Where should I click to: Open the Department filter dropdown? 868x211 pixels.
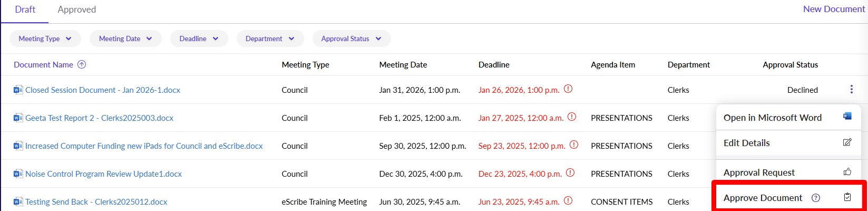coord(270,39)
